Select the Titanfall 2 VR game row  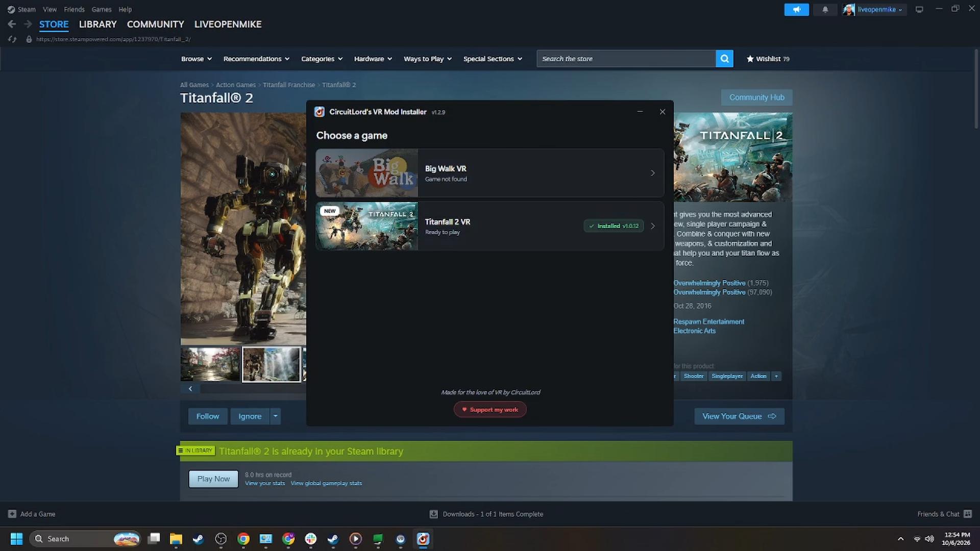(x=490, y=226)
